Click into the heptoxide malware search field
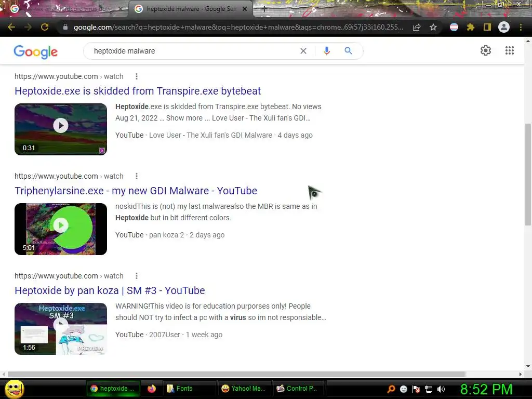 [x=193, y=51]
